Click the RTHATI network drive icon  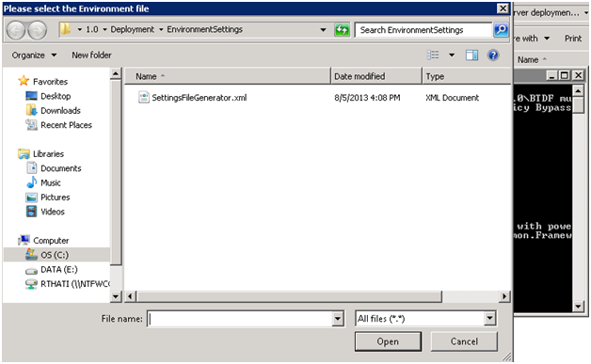(x=31, y=284)
